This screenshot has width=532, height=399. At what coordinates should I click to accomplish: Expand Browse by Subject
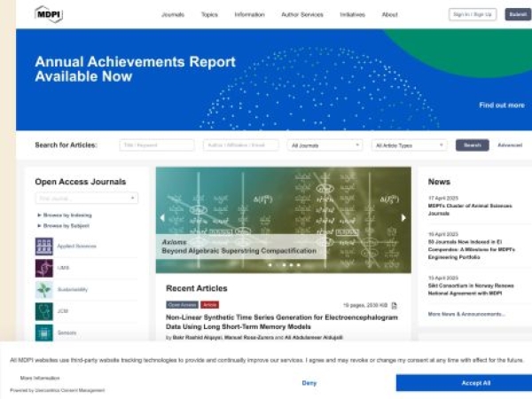[64, 225]
